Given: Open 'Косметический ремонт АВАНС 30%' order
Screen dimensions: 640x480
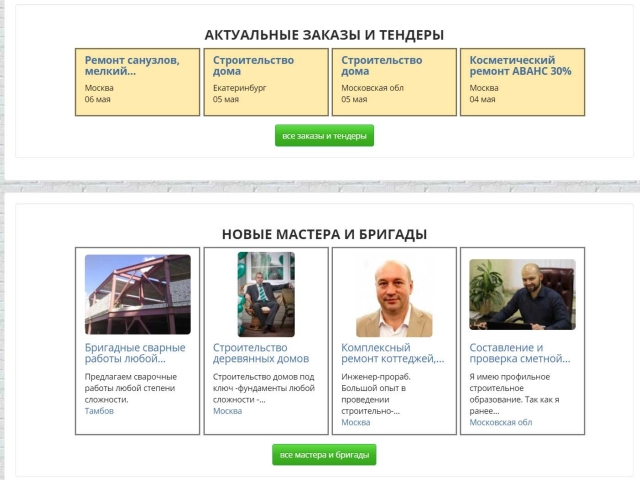Looking at the screenshot, I should click(520, 66).
